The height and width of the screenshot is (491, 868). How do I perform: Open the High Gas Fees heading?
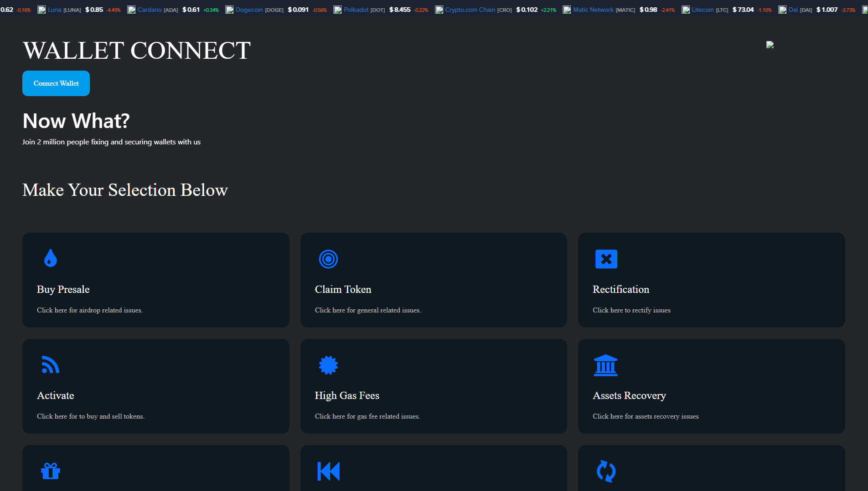(x=347, y=395)
